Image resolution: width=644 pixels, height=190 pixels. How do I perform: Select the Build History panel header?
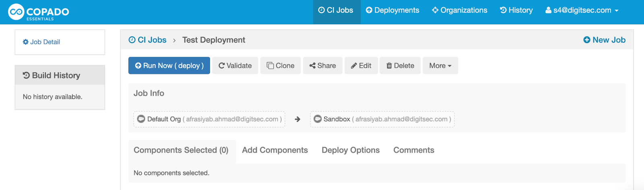[x=60, y=75]
